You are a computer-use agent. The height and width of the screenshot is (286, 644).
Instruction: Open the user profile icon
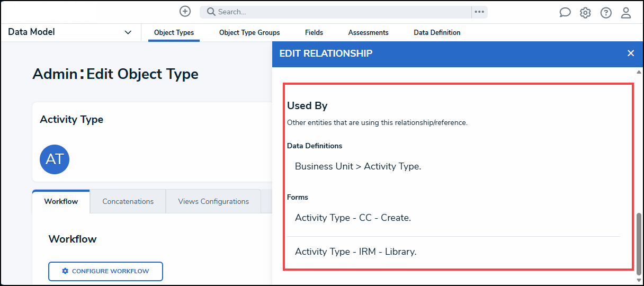point(626,13)
